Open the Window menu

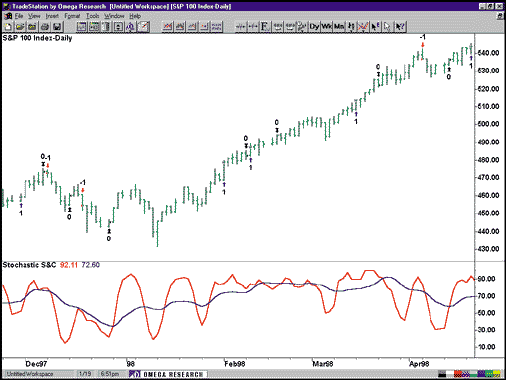(114, 16)
